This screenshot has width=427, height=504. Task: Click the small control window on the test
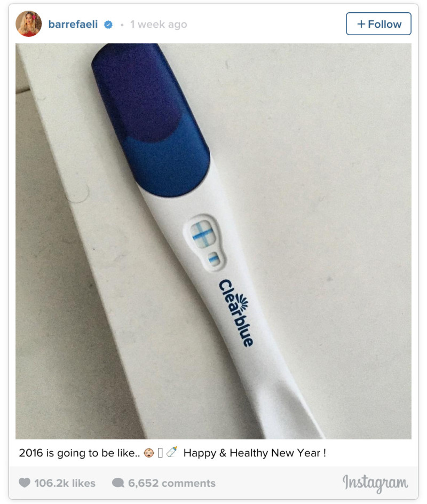(213, 259)
